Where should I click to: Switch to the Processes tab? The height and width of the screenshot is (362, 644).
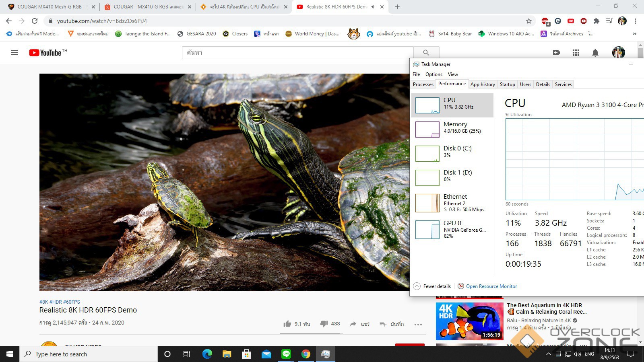423,84
